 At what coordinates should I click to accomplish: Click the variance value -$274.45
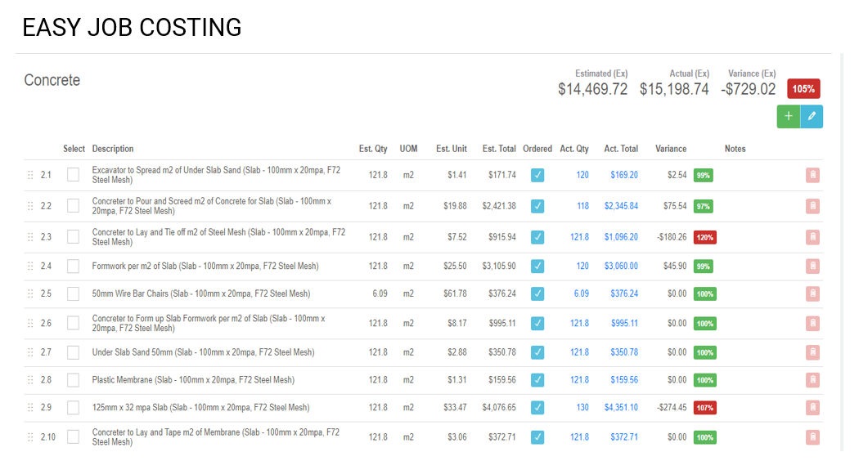[672, 408]
